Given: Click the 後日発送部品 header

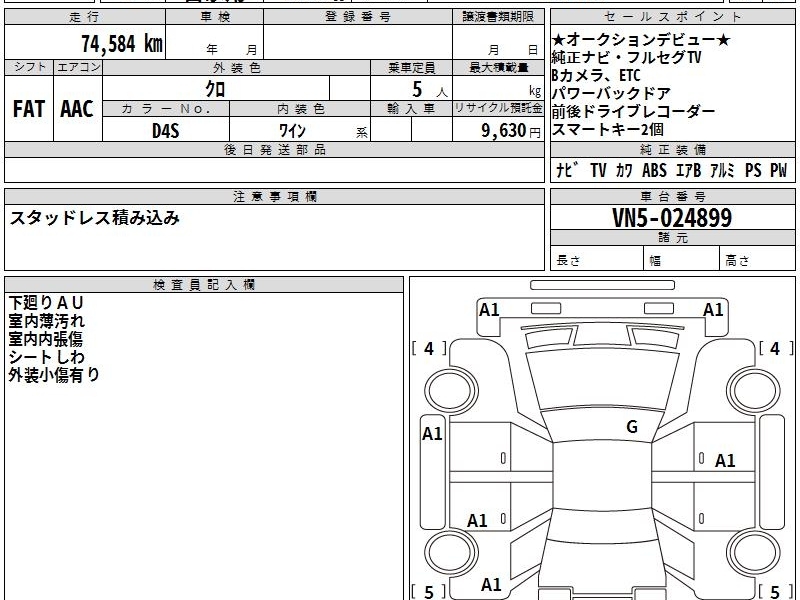Looking at the screenshot, I should point(274,149).
